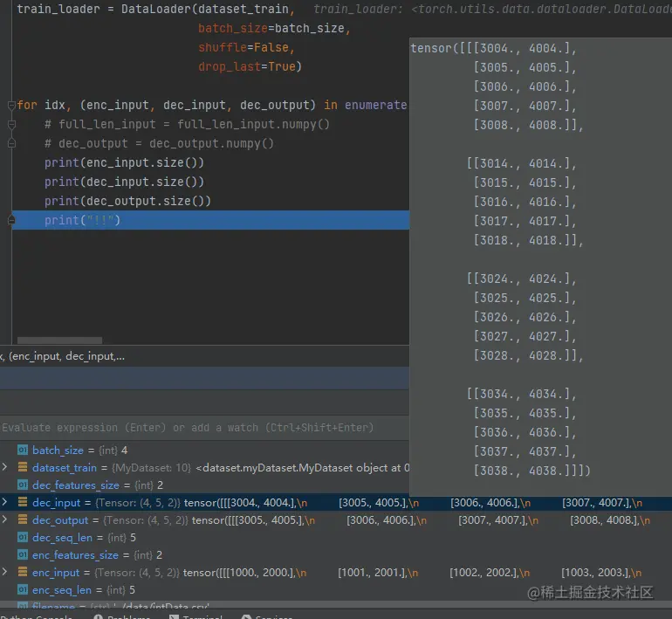
Task: Click the train_loader inline debug hint
Action: coord(492,9)
